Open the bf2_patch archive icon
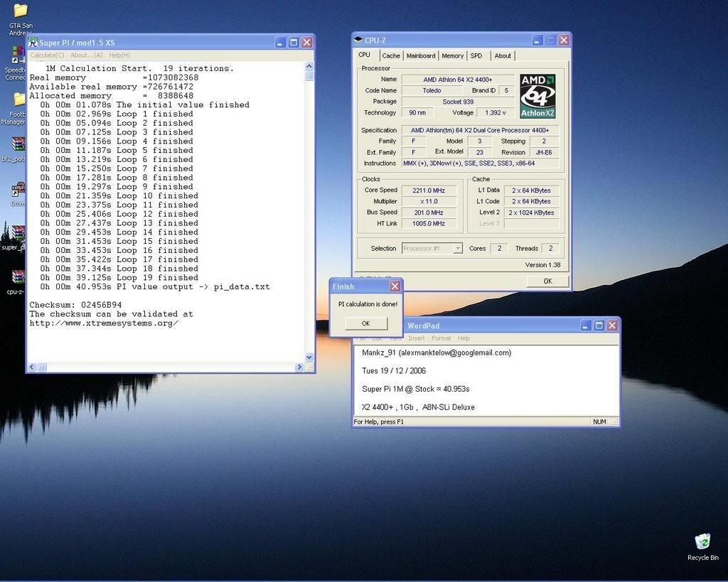 click(18, 145)
